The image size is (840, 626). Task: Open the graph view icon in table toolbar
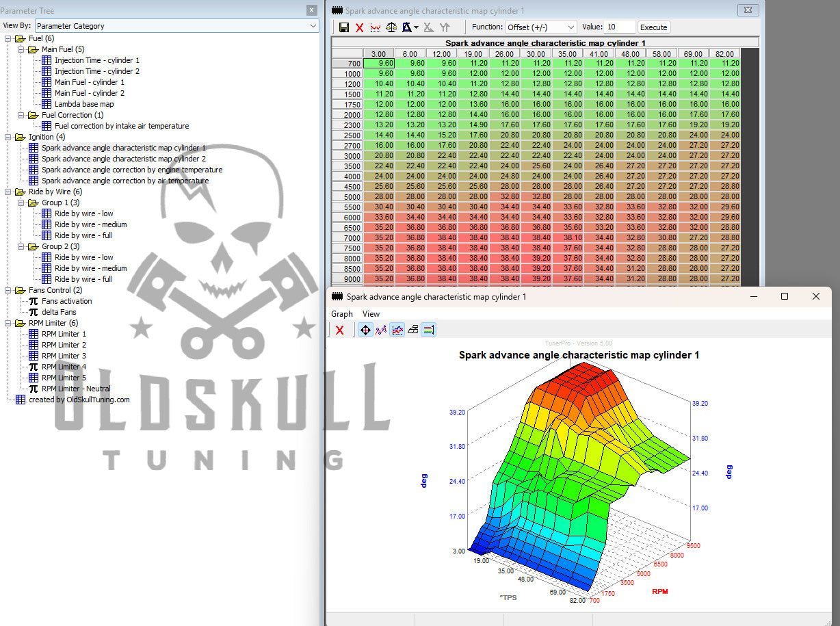click(376, 27)
